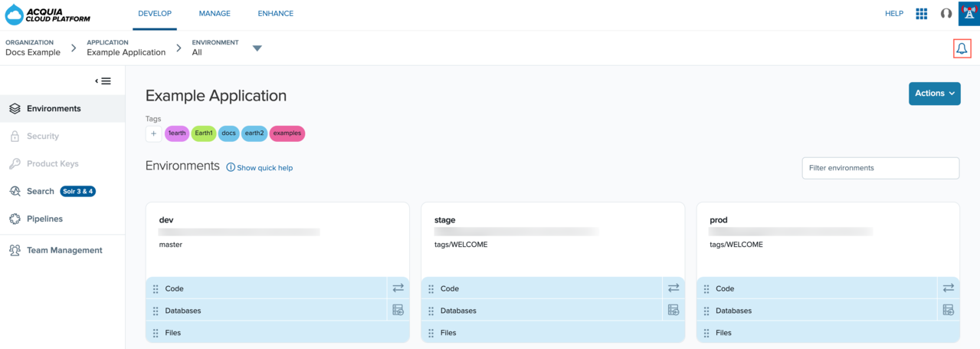Screen dimensions: 980x349
Task: Click the stage Code switch arrows icon
Action: tap(674, 288)
